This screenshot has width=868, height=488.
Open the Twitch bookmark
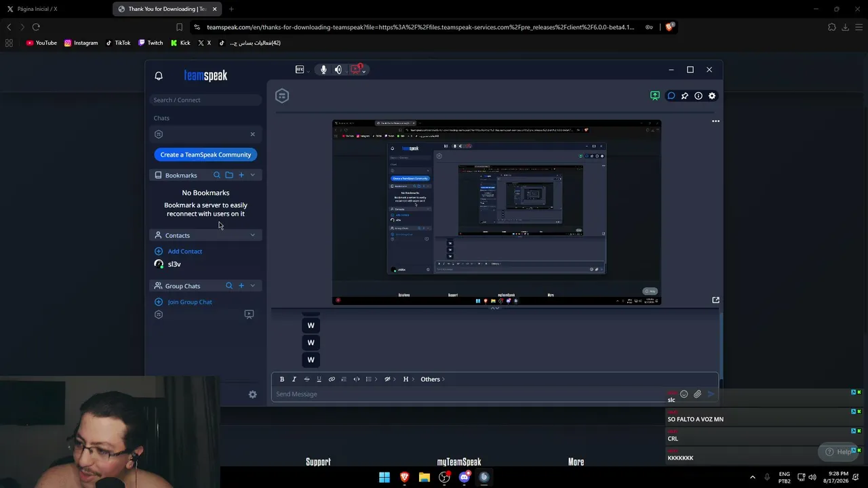coord(151,43)
